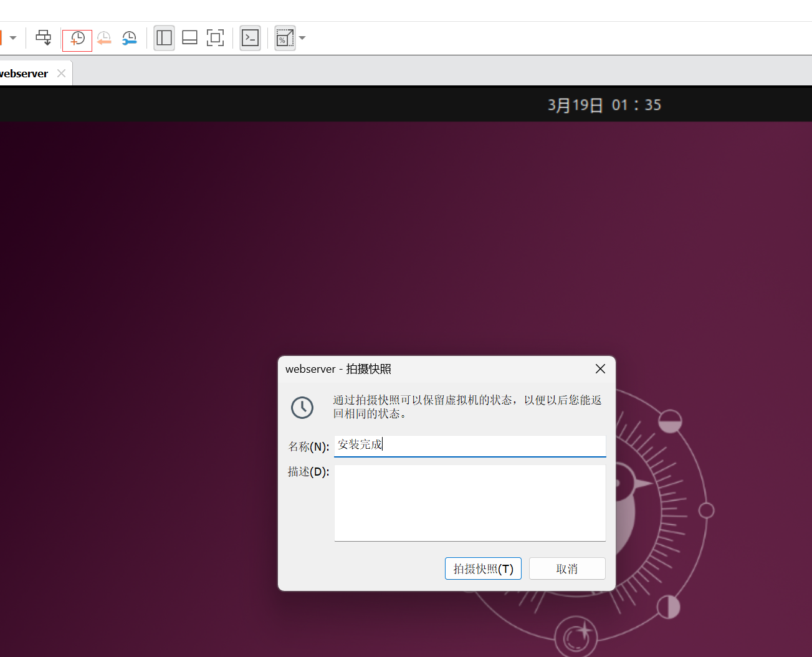
Task: Revert the VM to its parent snapshot
Action: 104,38
